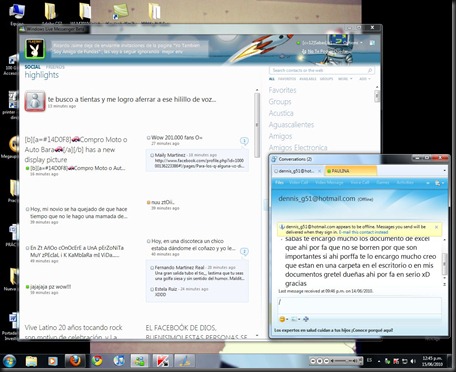Open Kaspersky from the taskbar
The height and width of the screenshot is (372, 456).
click(162, 361)
